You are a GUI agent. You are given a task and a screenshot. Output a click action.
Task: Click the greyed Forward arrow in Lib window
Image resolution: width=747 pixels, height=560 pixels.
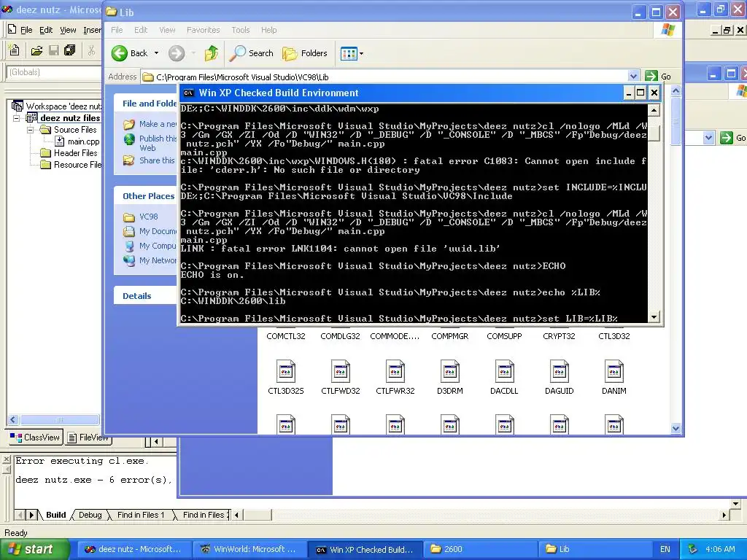177,53
